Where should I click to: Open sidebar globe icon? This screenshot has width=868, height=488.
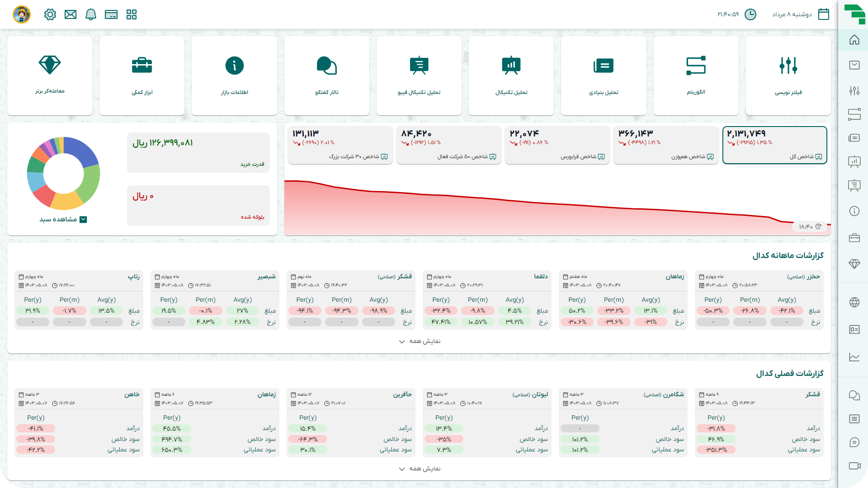854,302
